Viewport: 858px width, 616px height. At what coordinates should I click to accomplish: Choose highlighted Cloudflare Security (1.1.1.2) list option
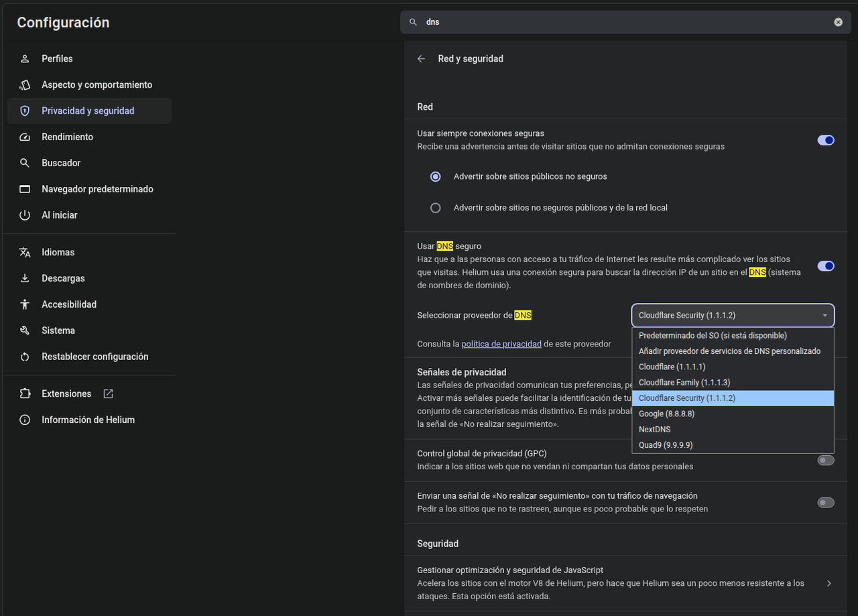tap(733, 398)
